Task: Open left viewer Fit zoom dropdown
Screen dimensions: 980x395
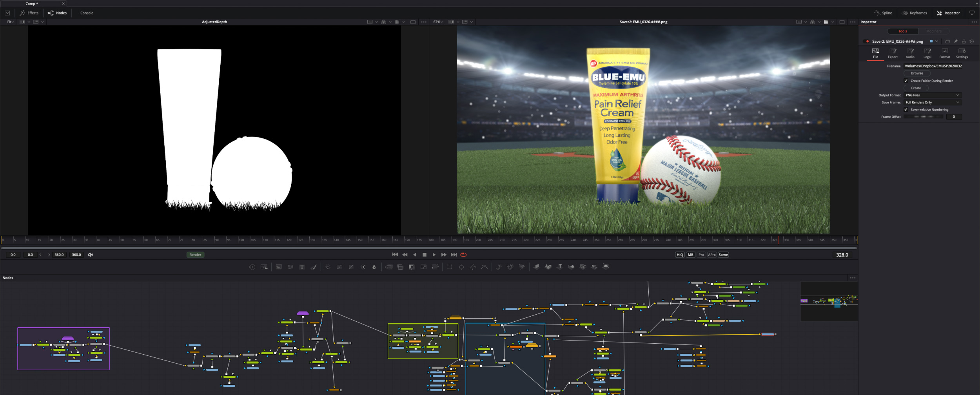Action: (x=11, y=22)
